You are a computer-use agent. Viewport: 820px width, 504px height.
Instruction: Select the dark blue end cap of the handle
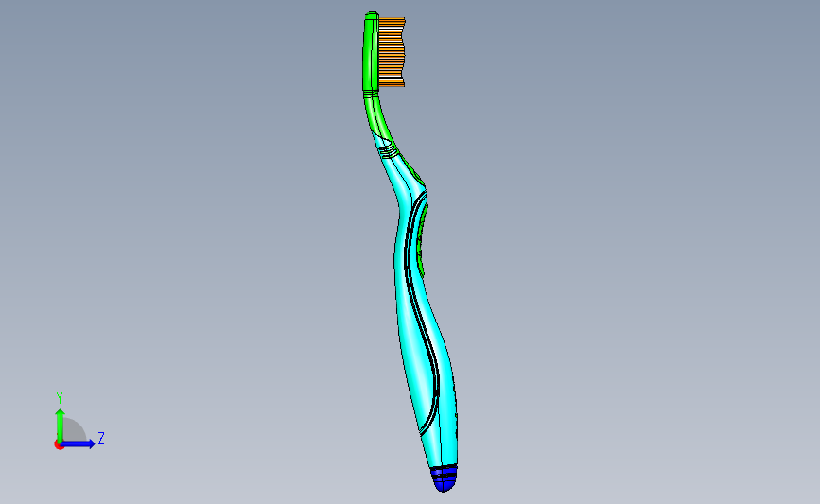click(x=444, y=478)
